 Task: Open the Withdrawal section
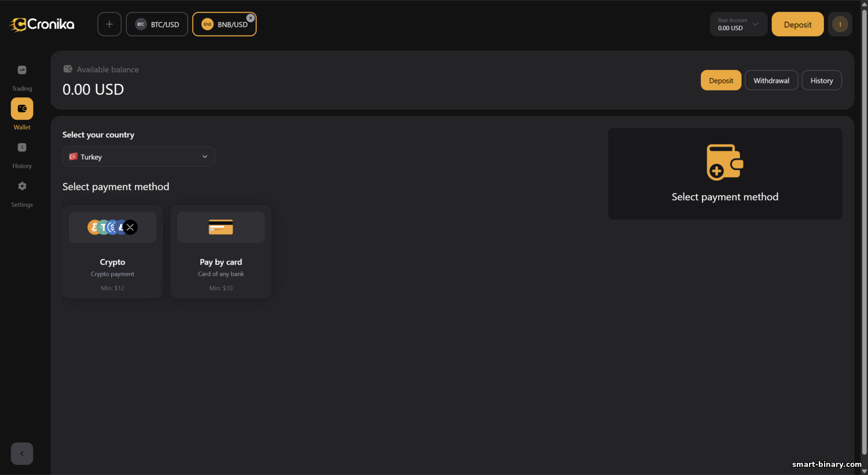click(771, 81)
